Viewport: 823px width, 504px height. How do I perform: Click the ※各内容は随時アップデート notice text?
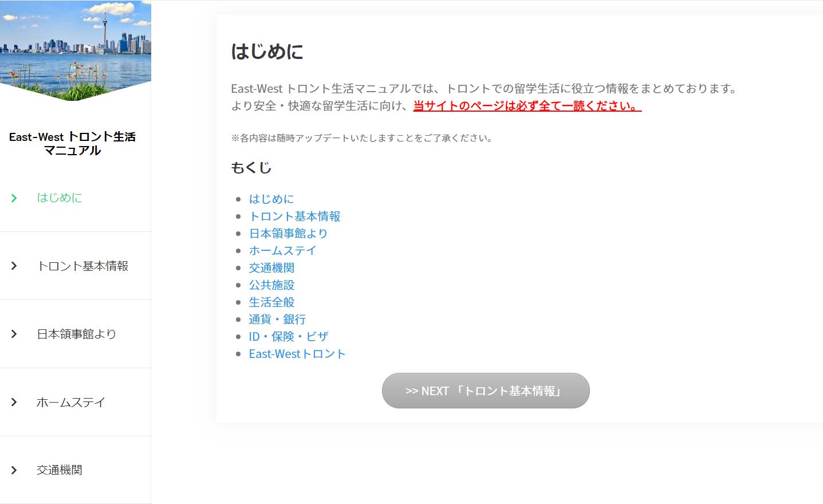[363, 138]
